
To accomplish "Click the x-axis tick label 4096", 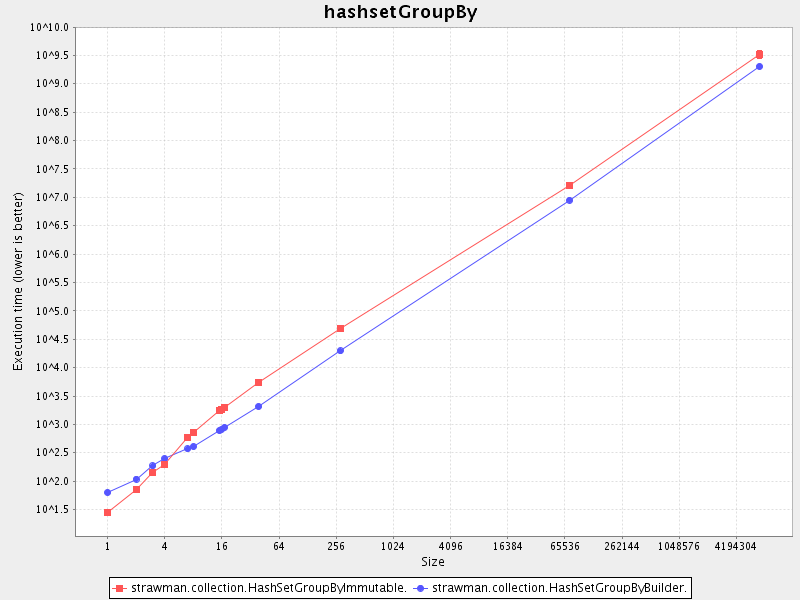I will tap(451, 546).
